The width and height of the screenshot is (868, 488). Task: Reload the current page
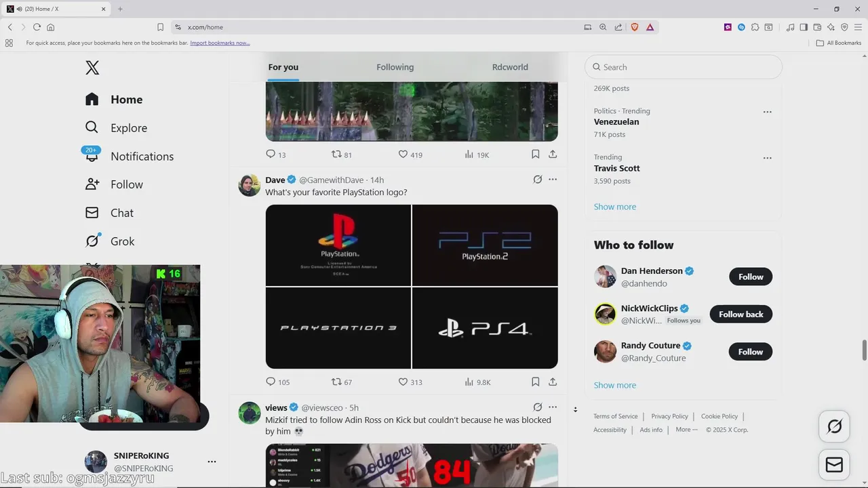(37, 27)
